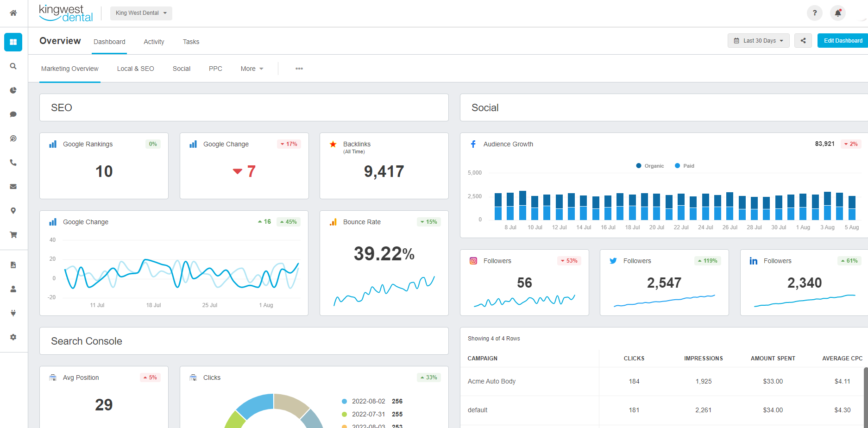Click the home icon in sidebar
Screen dimensions: 868x428
point(13,13)
